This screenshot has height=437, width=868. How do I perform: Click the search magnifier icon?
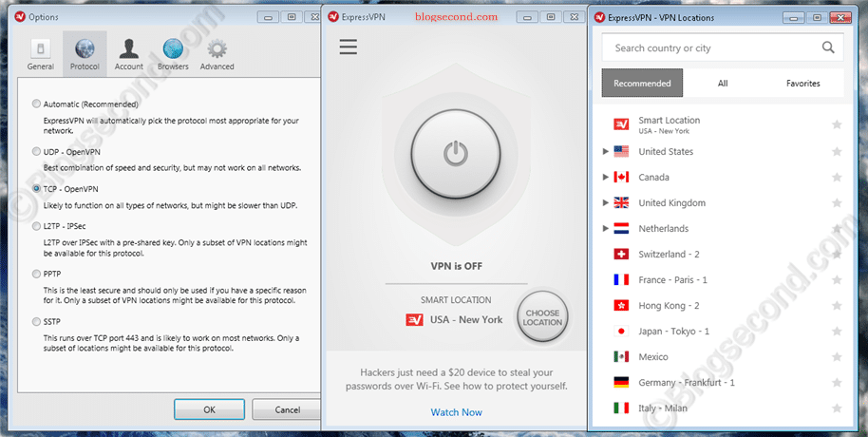pyautogui.click(x=828, y=47)
